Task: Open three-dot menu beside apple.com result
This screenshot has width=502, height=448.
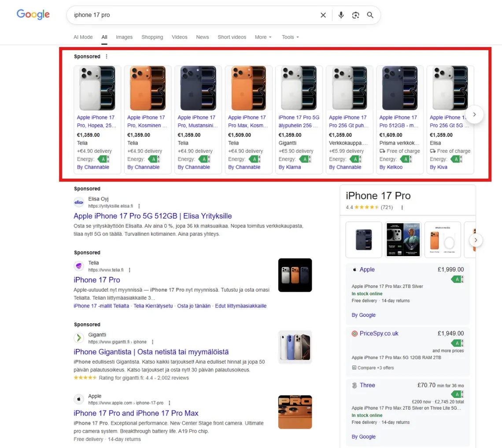Action: [170, 403]
